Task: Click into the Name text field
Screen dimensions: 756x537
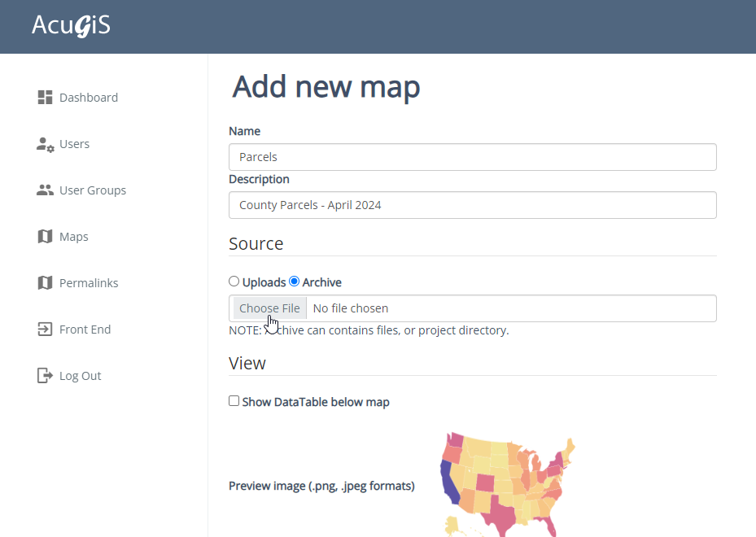Action: point(472,157)
